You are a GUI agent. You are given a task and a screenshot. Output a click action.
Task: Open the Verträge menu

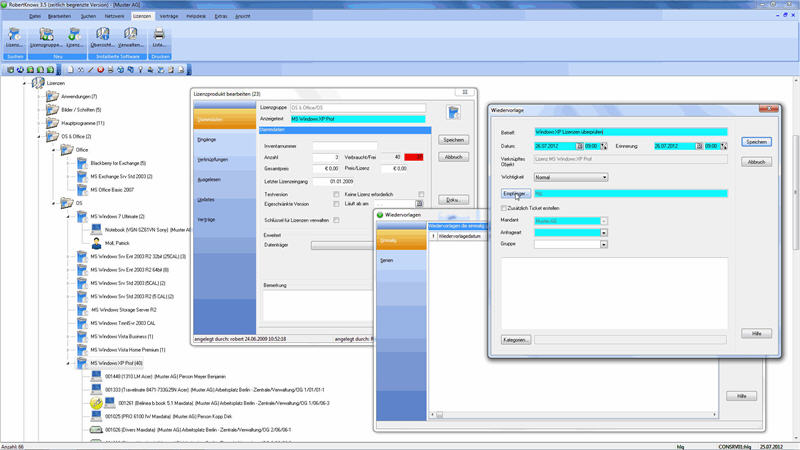[169, 17]
